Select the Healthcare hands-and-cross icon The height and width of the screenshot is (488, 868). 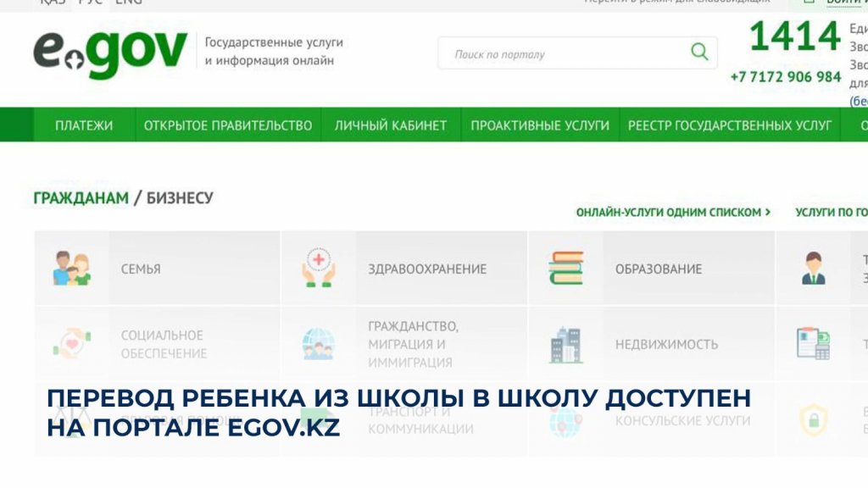click(x=319, y=269)
